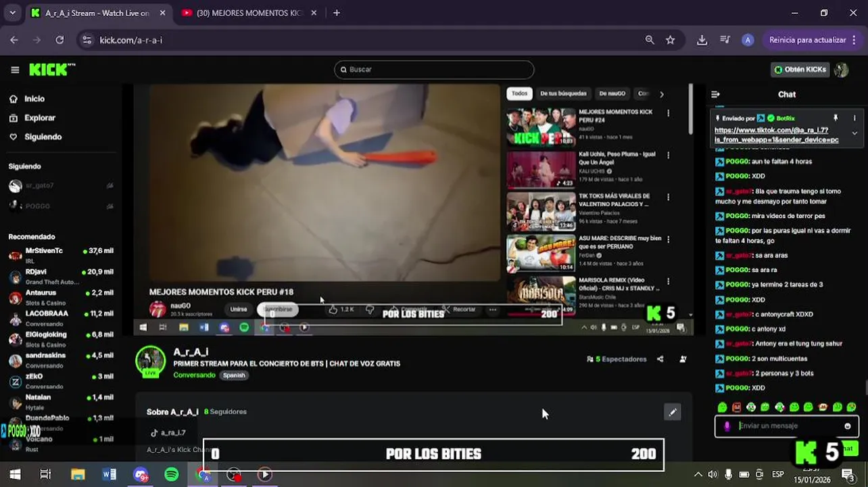Open Chrome downloads

coord(702,40)
